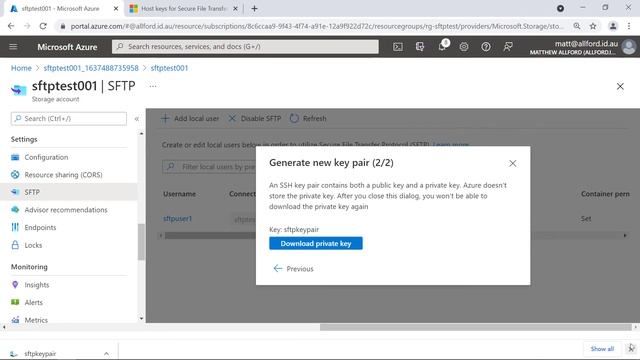Open the downloaded sftpkeypair file
Viewport: 640px width, 360px height.
[x=40, y=353]
